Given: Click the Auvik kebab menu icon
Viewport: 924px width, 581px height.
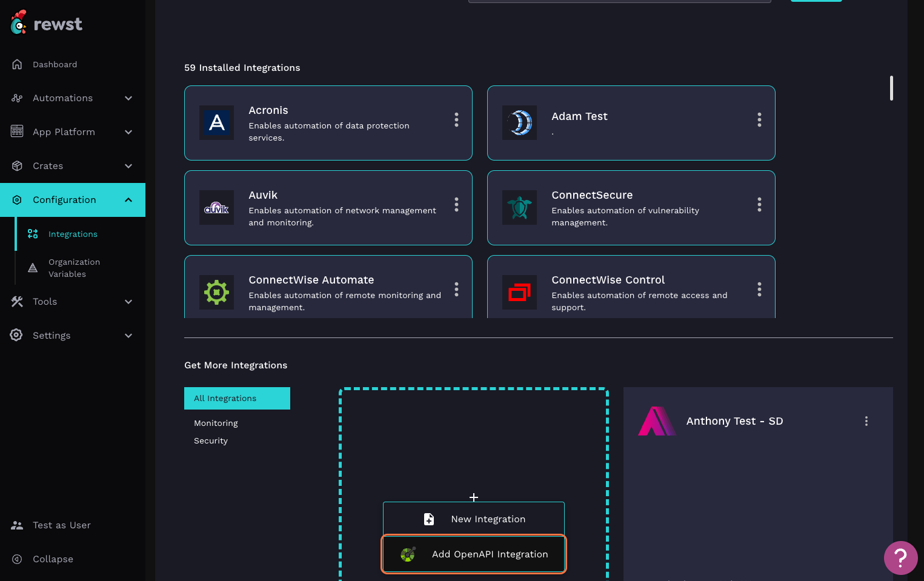Looking at the screenshot, I should click(456, 204).
